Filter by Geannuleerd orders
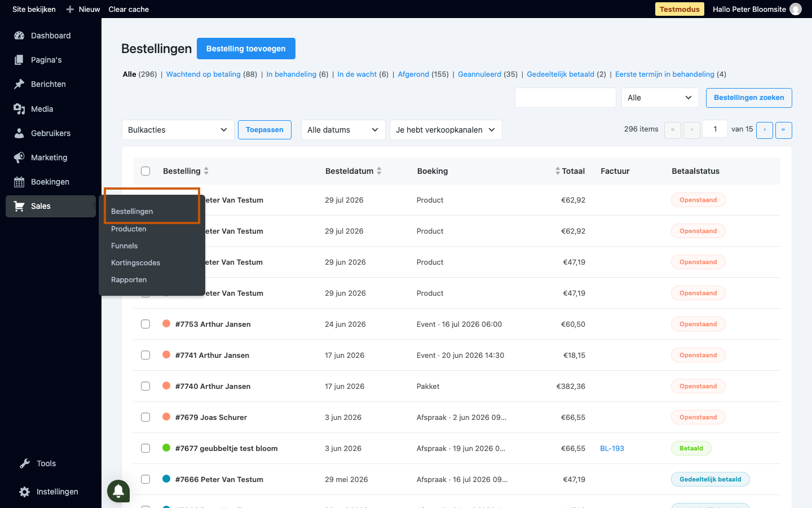 [480, 74]
